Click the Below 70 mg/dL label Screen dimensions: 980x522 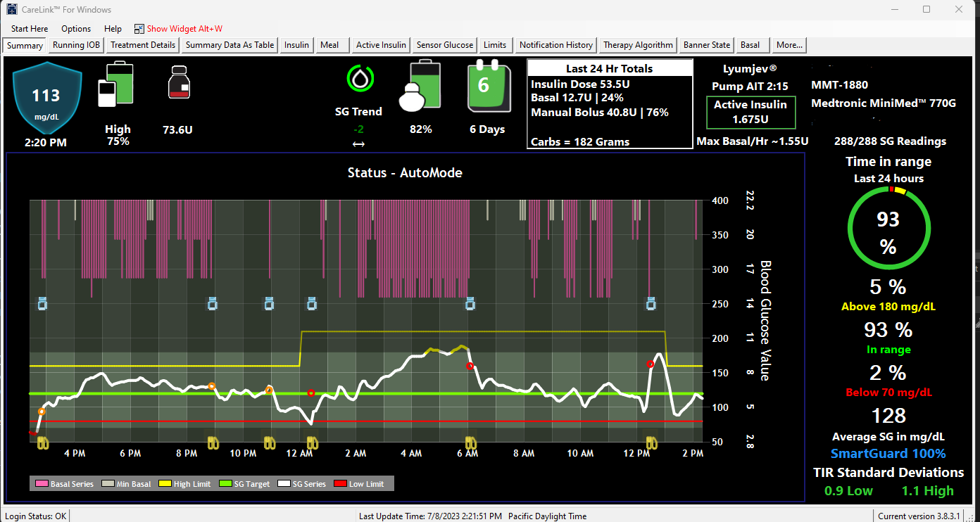[888, 393]
